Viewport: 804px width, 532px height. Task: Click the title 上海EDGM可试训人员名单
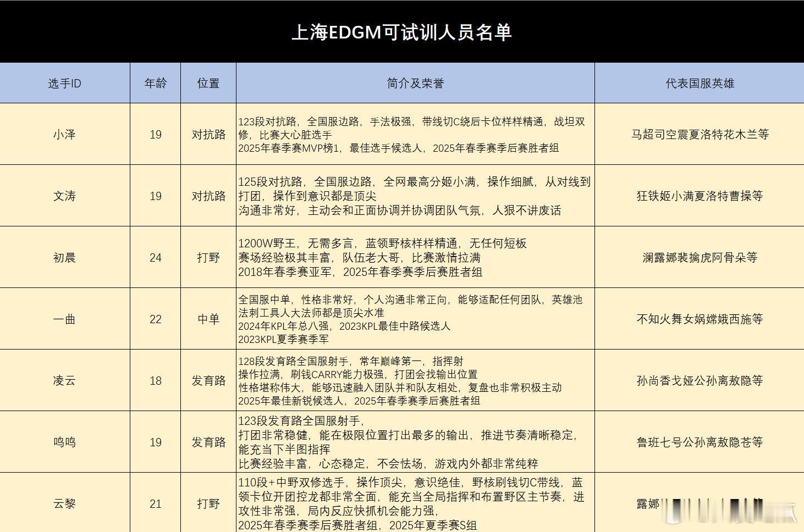coord(401,32)
